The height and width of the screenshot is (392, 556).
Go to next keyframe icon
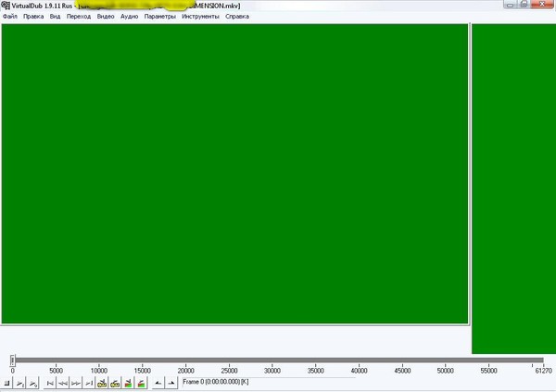[115, 383]
